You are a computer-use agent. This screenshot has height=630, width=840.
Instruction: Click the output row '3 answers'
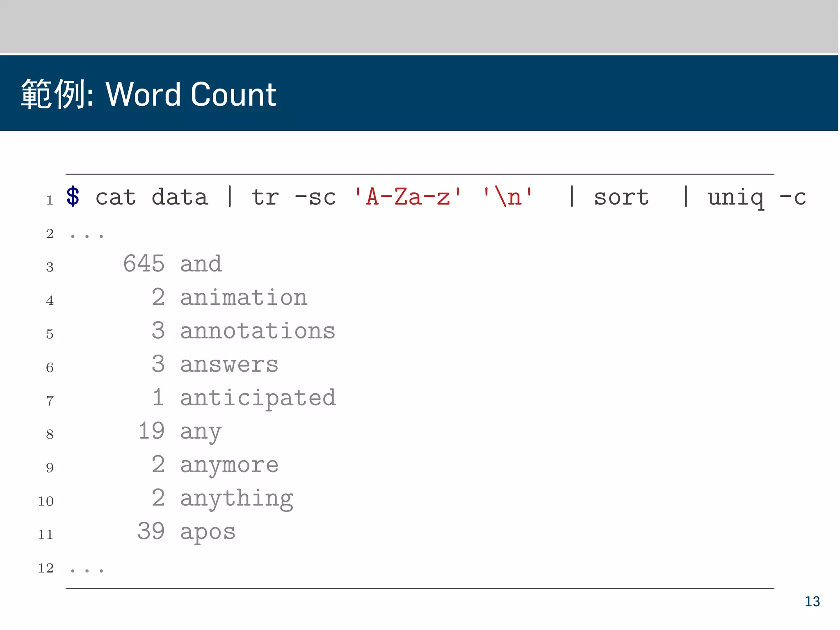click(215, 364)
